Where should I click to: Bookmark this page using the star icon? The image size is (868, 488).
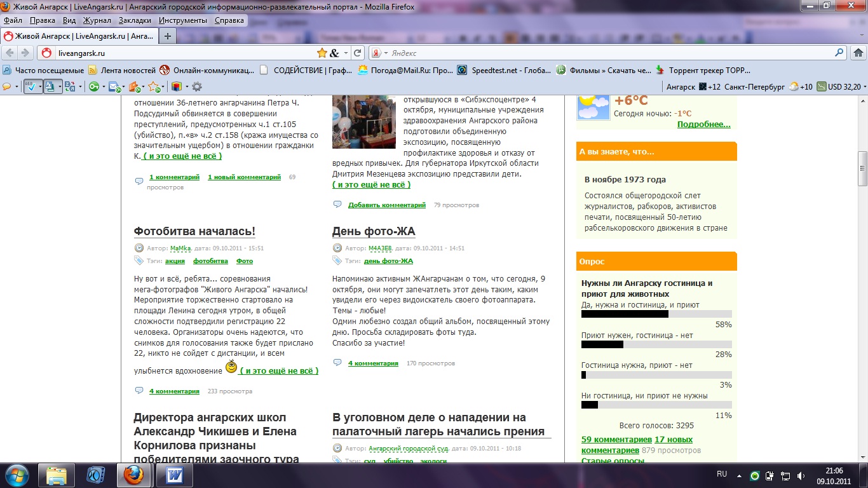[x=322, y=53]
